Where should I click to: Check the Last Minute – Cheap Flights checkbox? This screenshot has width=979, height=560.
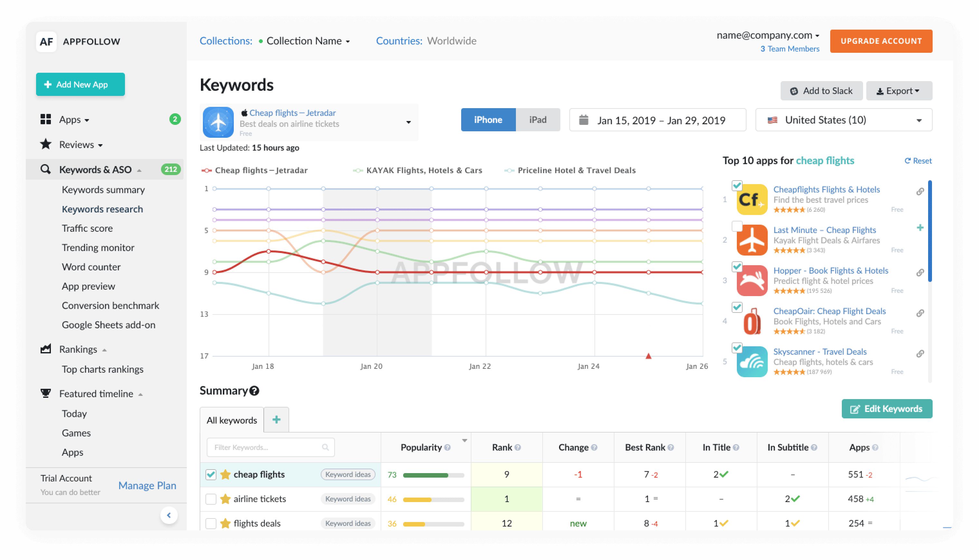737,226
